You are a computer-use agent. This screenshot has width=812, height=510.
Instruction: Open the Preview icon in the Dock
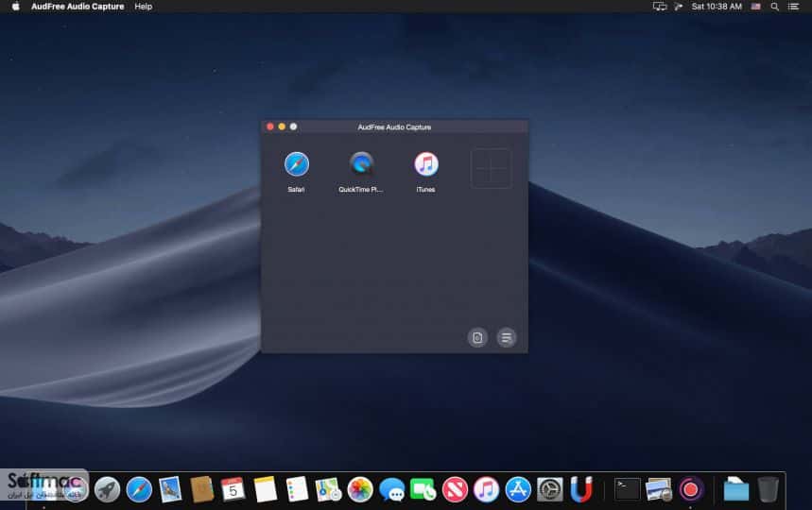coord(659,489)
